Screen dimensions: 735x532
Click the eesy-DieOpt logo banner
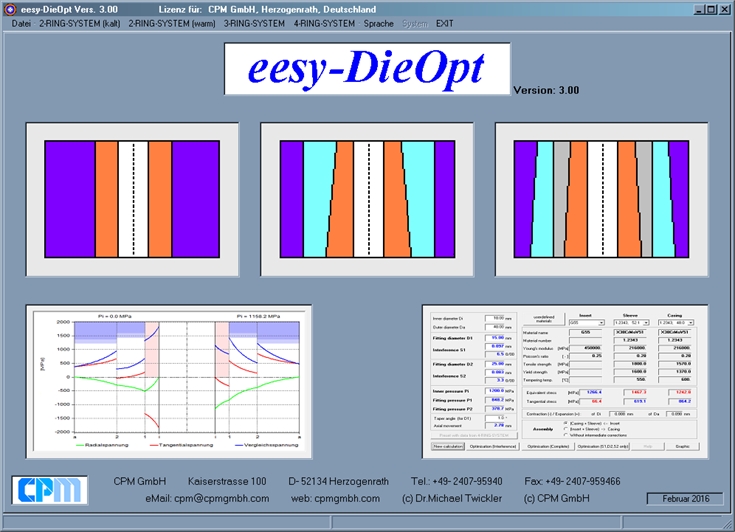[366, 68]
